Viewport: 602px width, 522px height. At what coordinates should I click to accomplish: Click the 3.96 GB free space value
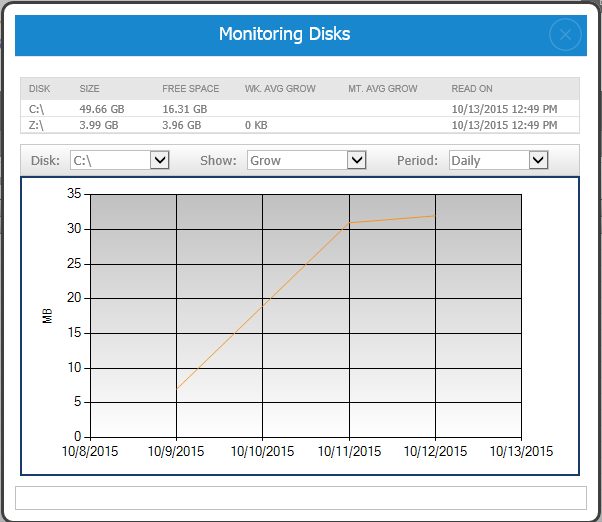tap(182, 125)
